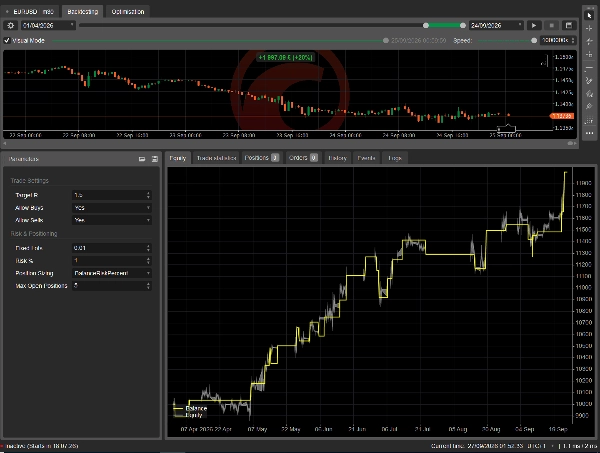Click visual mode progress slider handle
The height and width of the screenshot is (453, 600).
point(386,41)
